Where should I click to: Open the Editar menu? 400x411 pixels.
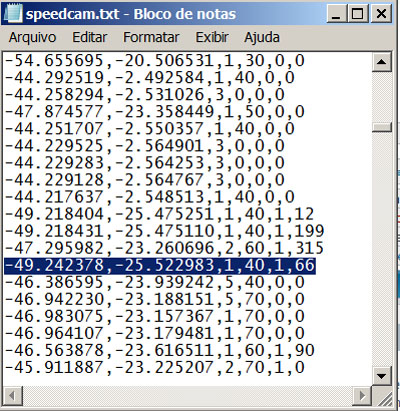[x=90, y=37]
